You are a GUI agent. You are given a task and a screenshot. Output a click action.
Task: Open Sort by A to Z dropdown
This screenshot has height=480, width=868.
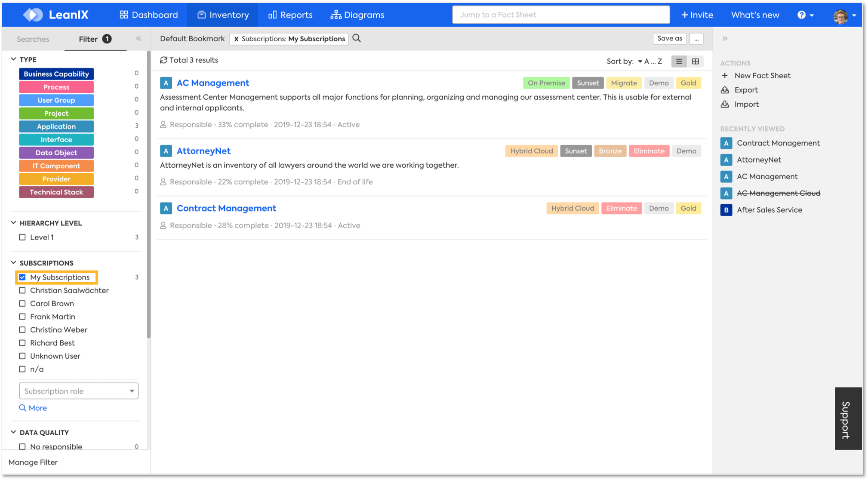pyautogui.click(x=650, y=62)
